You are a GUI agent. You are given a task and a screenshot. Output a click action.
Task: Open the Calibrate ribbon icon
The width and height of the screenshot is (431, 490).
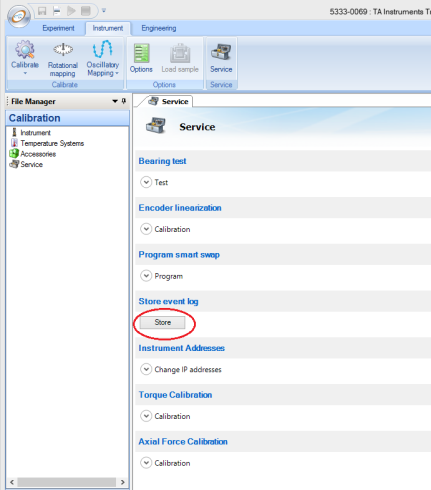pos(25,57)
